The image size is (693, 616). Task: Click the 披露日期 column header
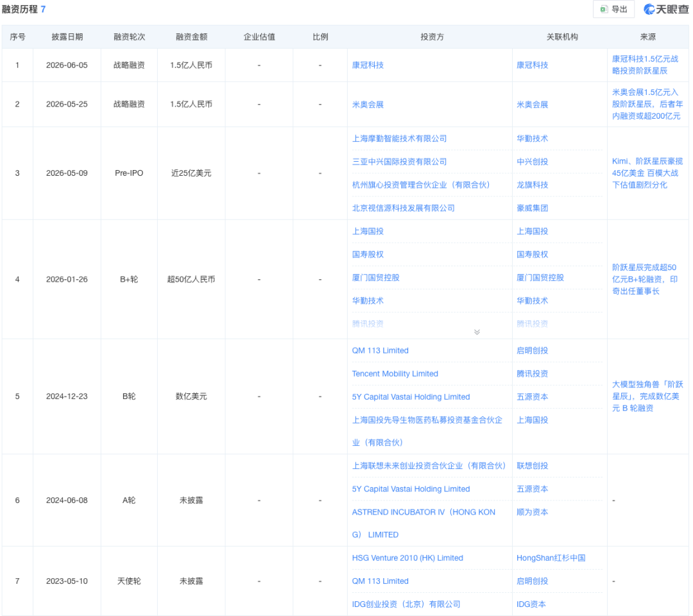tap(67, 37)
